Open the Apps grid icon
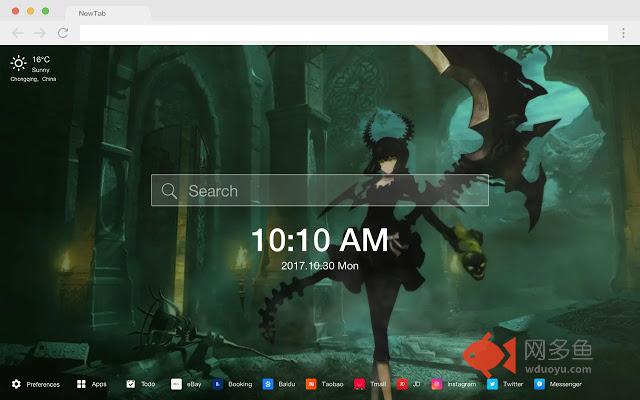The image size is (640, 400). 81,384
